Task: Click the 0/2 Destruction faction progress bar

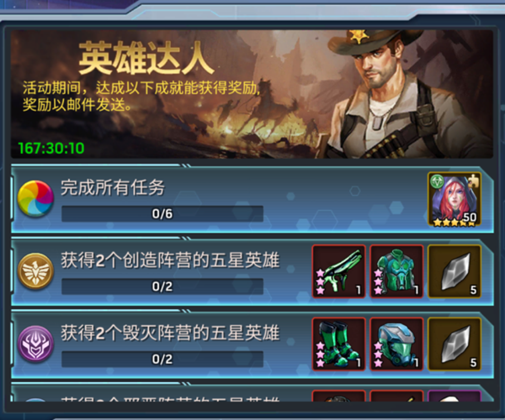Action: (x=162, y=359)
